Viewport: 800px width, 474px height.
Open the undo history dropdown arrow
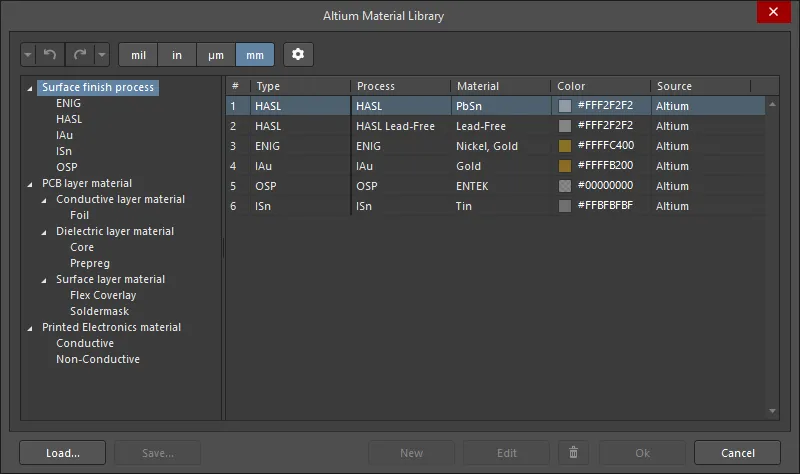pyautogui.click(x=28, y=55)
